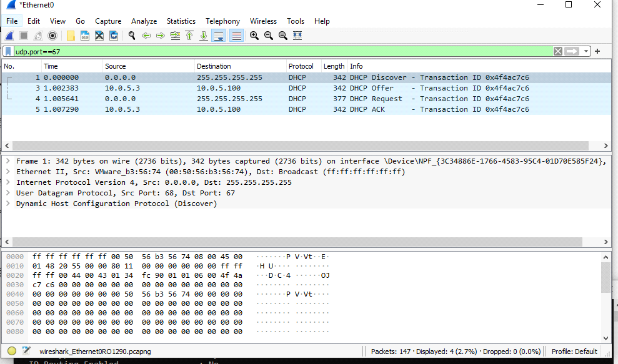Save this capture file
The width and height of the screenshot is (618, 364).
[x=85, y=36]
